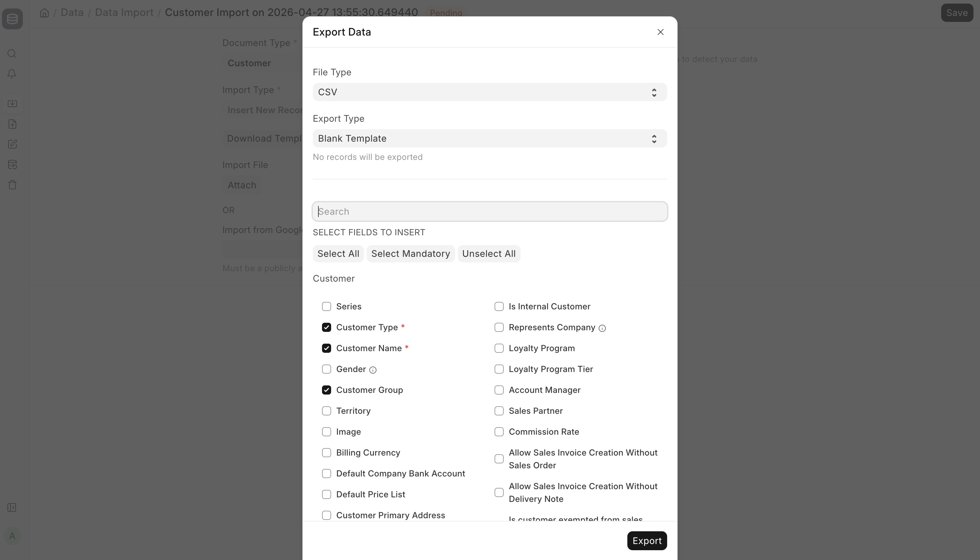Click home icon in breadcrumb
Viewport: 980px width, 560px height.
click(x=44, y=13)
